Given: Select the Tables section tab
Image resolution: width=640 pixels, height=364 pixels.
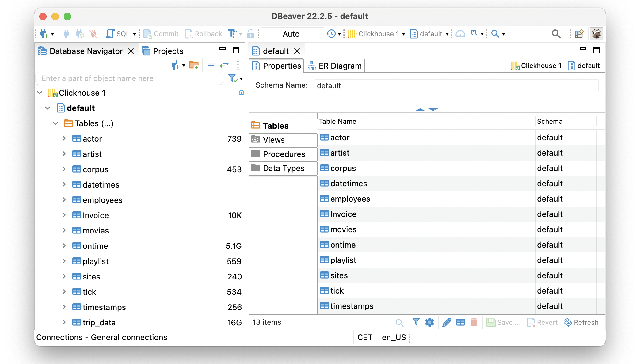Looking at the screenshot, I should tap(283, 126).
